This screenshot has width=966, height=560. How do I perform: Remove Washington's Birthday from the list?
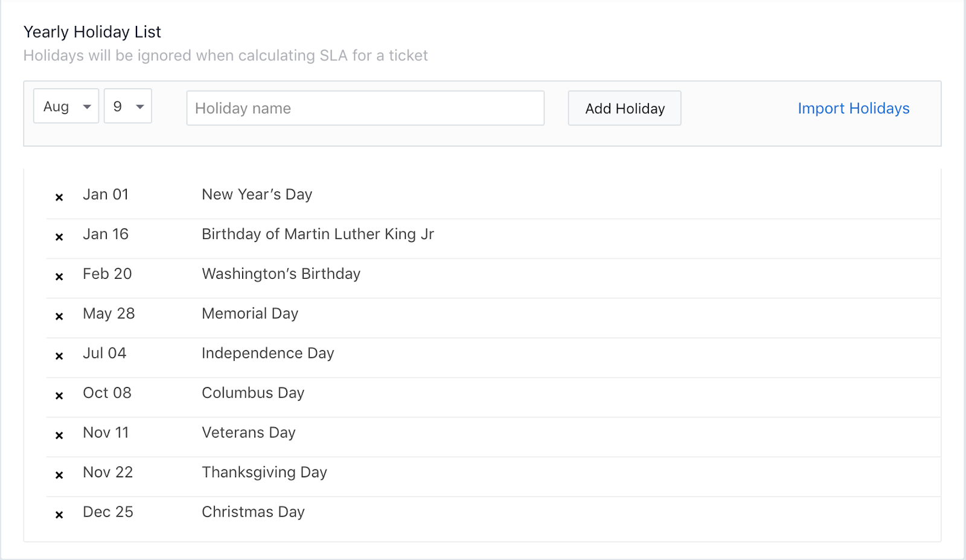click(x=59, y=277)
